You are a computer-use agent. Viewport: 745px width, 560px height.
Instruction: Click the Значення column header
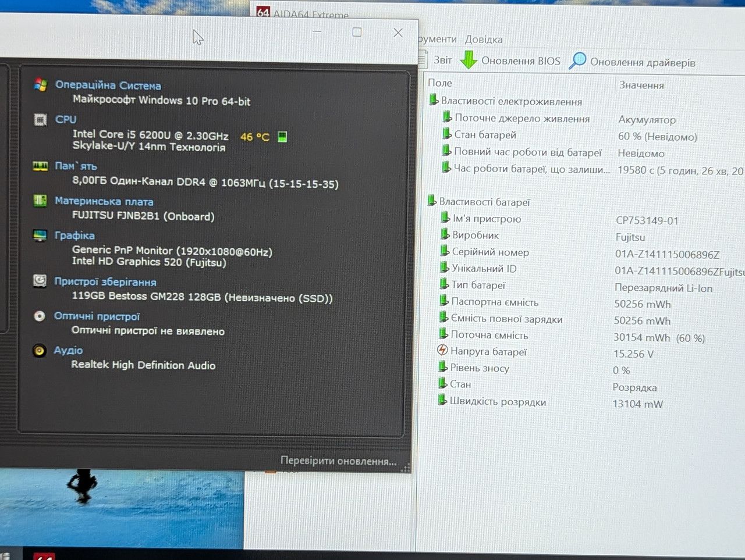pyautogui.click(x=641, y=85)
